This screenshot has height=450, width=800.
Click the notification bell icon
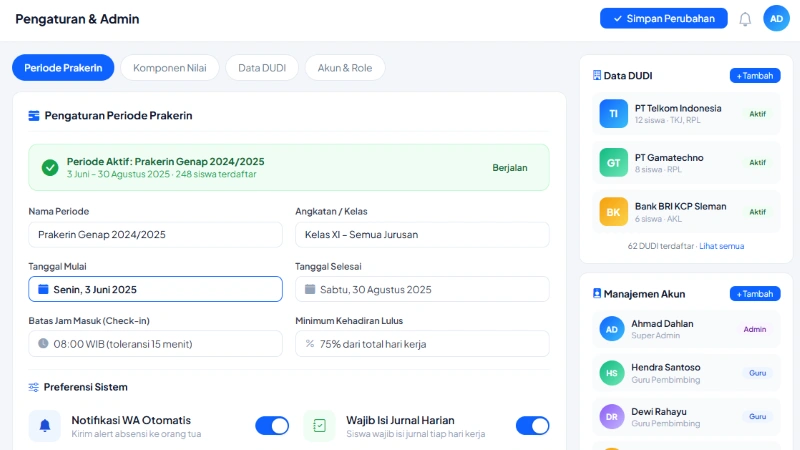(745, 19)
